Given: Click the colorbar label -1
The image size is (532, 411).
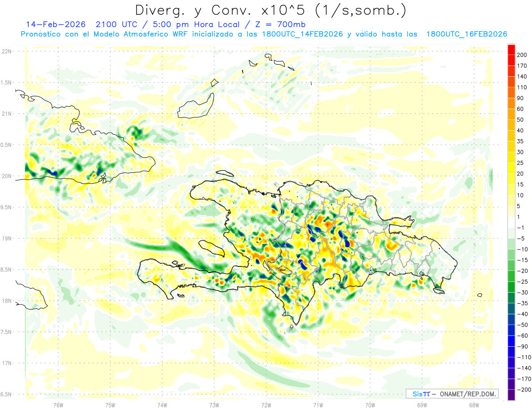Looking at the screenshot, I should pyautogui.click(x=520, y=227).
